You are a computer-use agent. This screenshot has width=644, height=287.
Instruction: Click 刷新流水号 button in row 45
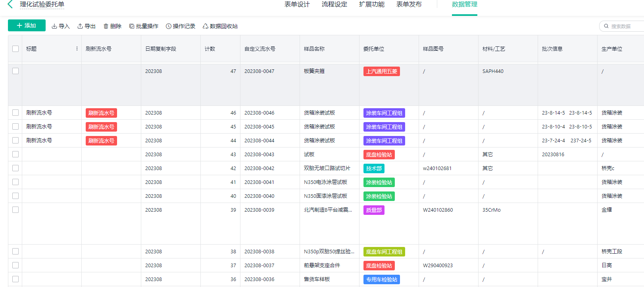[x=101, y=127]
